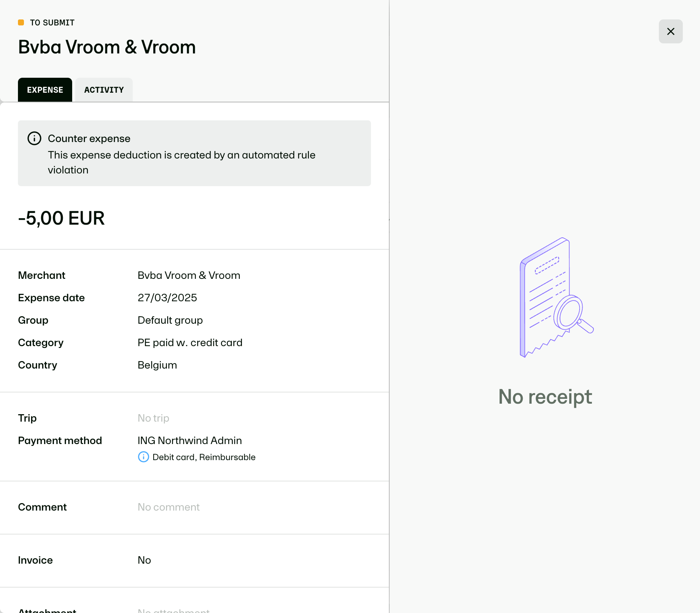Click the merchant value Bvba Vroom & Vroom

coord(189,275)
